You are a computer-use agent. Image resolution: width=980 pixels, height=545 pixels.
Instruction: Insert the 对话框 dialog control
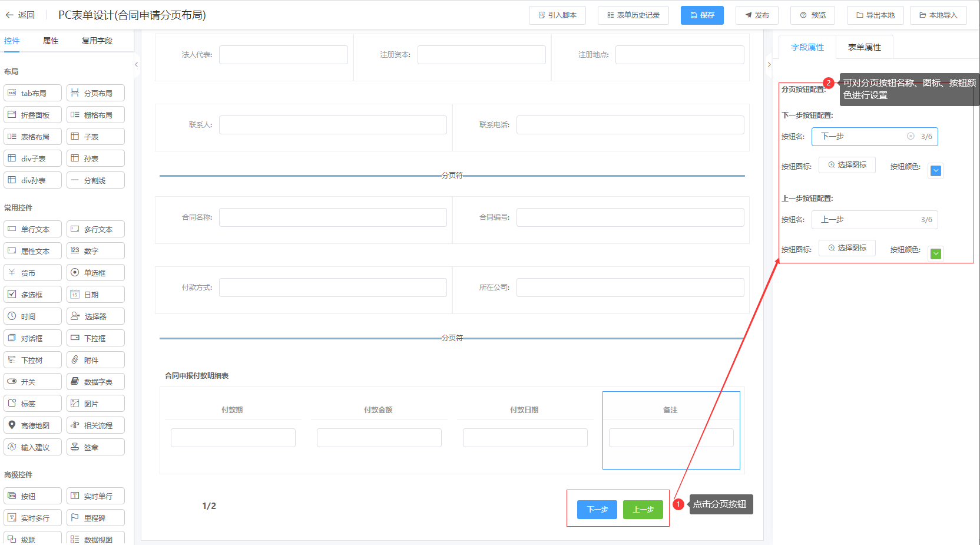pos(32,338)
